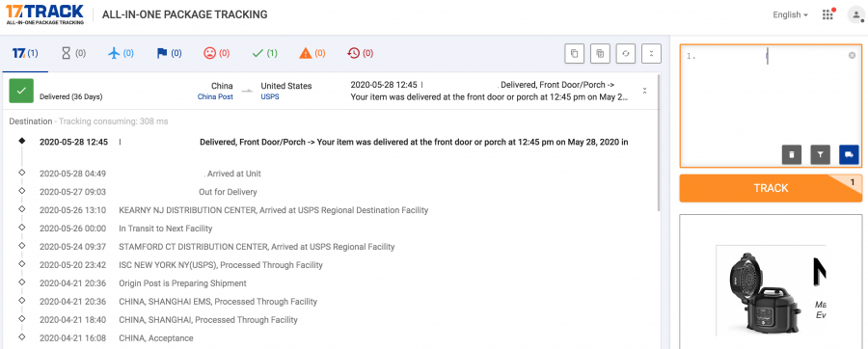Viewport: 868px width, 349px height.
Task: Collapse the delivered package details chevron
Action: [645, 91]
